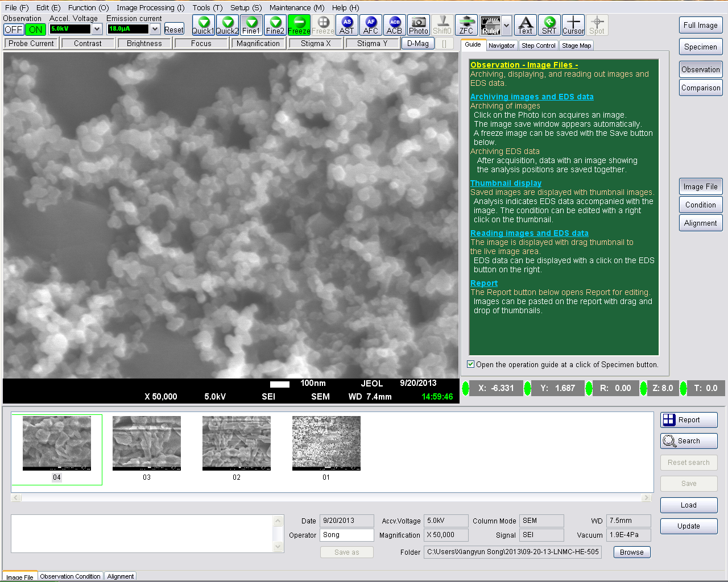Click the Quick1 scan mode icon
Viewport: 728px width, 582px height.
pyautogui.click(x=203, y=25)
